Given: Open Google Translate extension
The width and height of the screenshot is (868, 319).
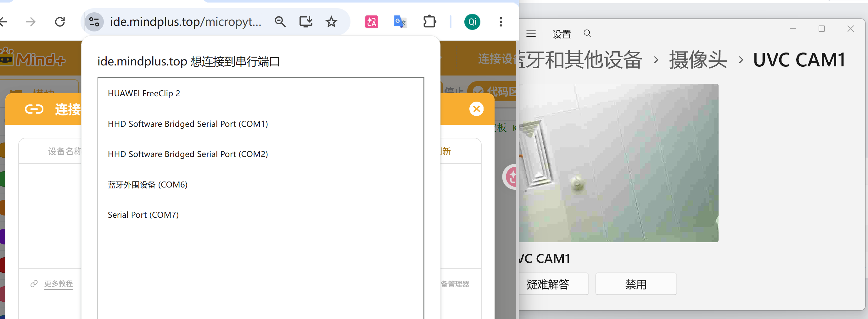Looking at the screenshot, I should coord(400,22).
